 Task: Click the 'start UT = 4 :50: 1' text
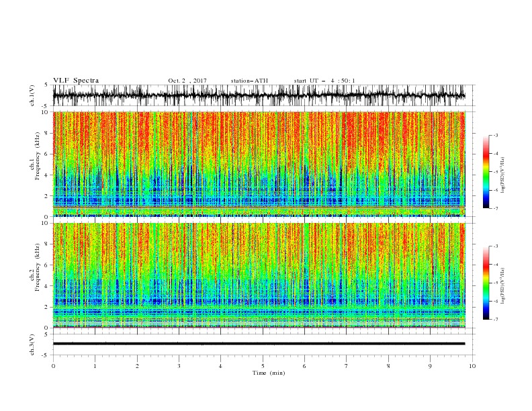(x=324, y=81)
